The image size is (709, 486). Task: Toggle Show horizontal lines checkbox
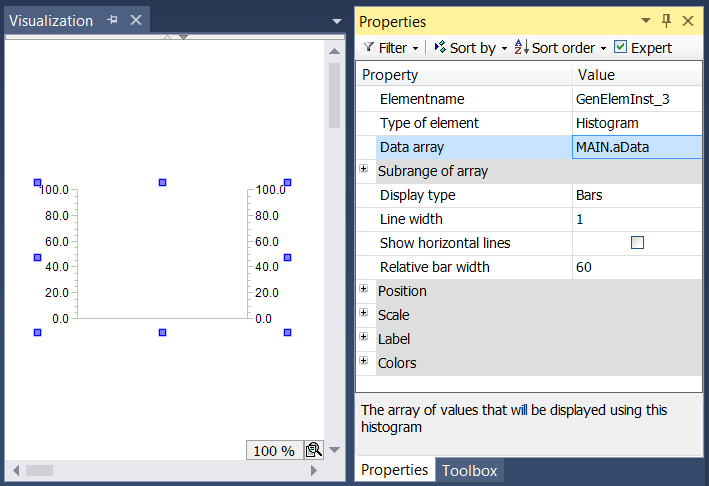click(637, 243)
